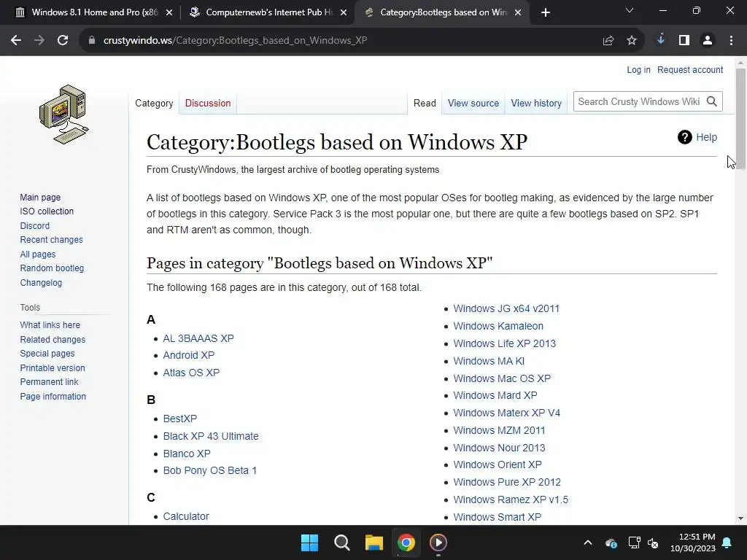Viewport: 747px width, 560px height.
Task: Open media player app in taskbar
Action: point(438,542)
